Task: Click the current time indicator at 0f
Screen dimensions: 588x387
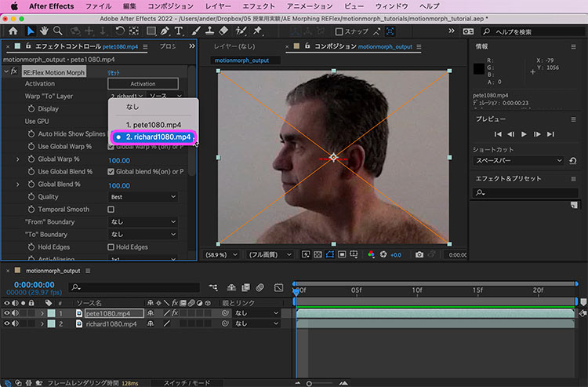Action: [296, 291]
